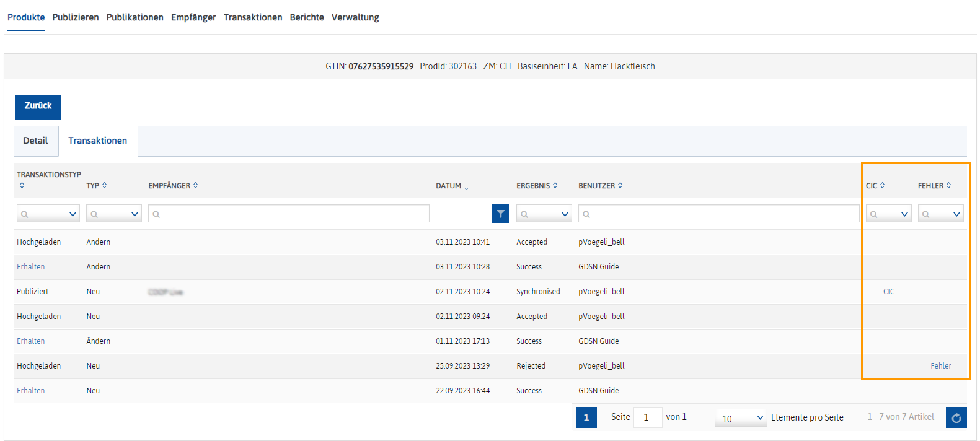Screen dimensions: 980x441
Task: Sort the Empfänger column
Action: (195, 185)
